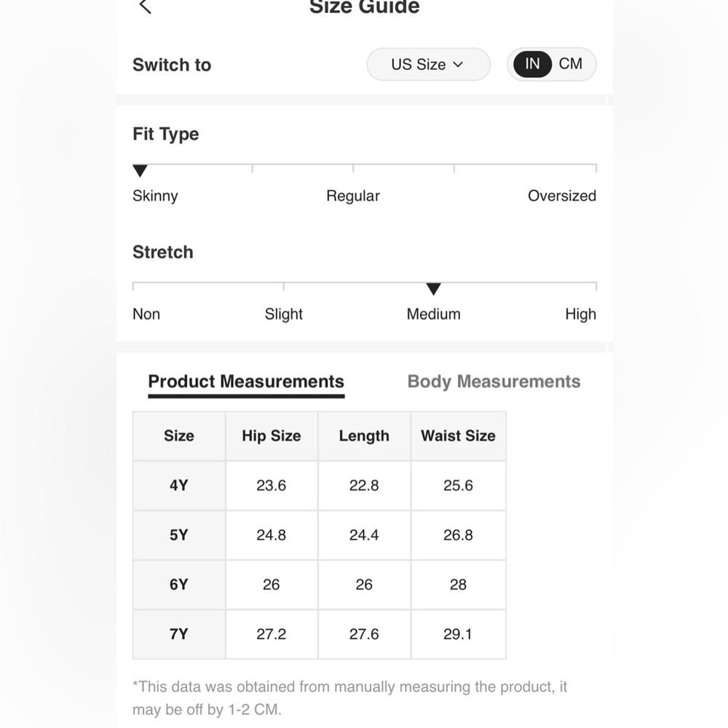728x728 pixels.
Task: Click the US Size dropdown chevron
Action: (458, 65)
